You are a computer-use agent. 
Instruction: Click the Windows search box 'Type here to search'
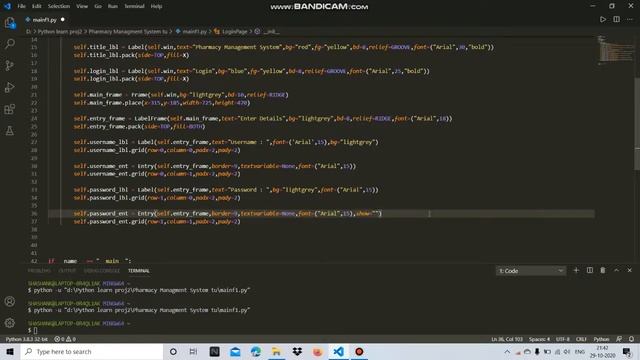pyautogui.click(x=92, y=351)
